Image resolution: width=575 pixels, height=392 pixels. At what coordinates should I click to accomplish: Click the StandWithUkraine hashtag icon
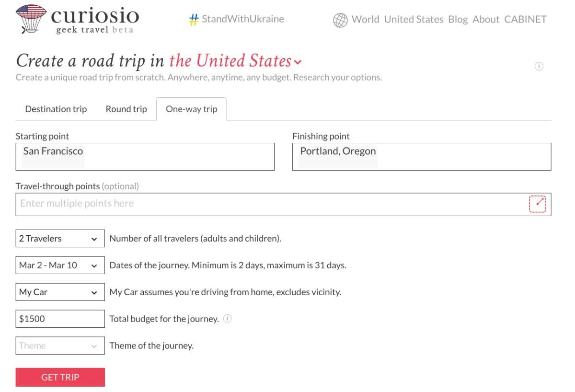coord(194,20)
